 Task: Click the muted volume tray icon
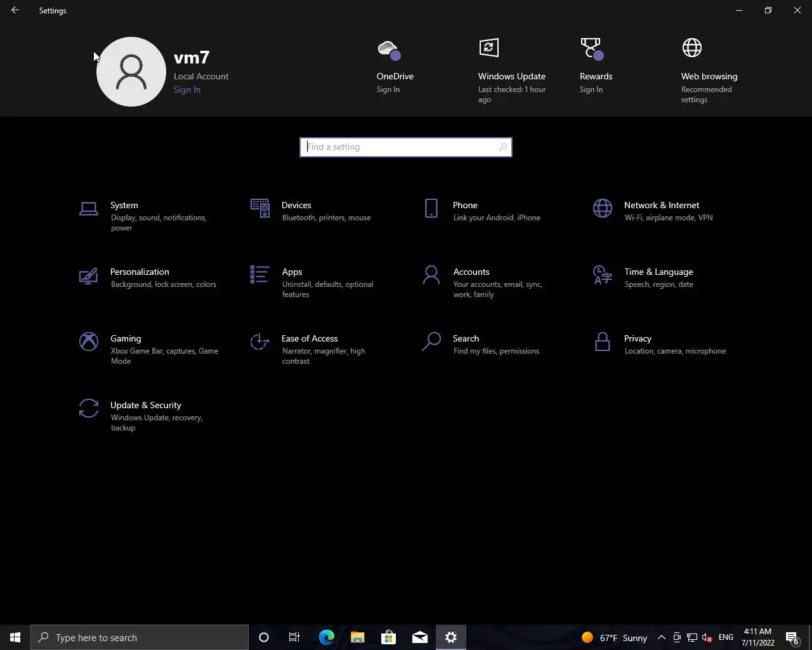[707, 637]
